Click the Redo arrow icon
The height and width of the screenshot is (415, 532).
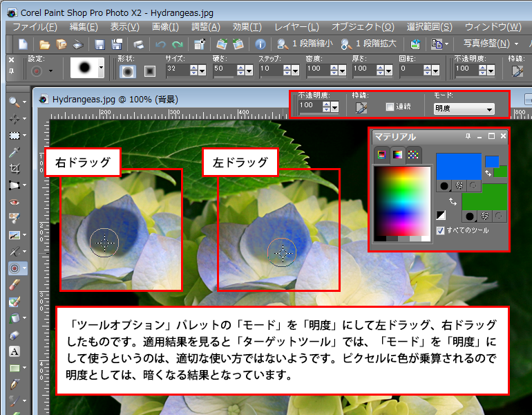[177, 44]
